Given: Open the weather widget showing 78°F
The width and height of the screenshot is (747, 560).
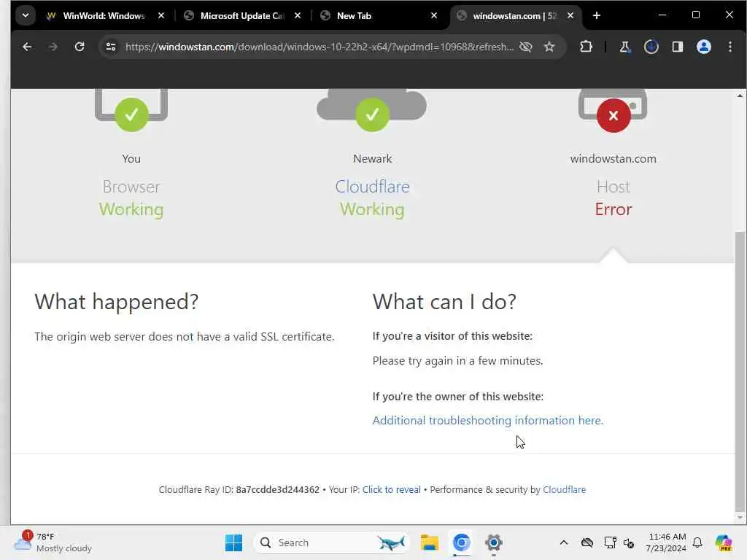Looking at the screenshot, I should (53, 542).
